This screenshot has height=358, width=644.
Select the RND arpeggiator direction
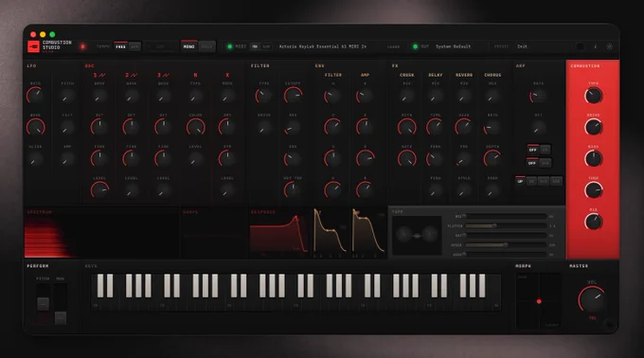pyautogui.click(x=556, y=181)
